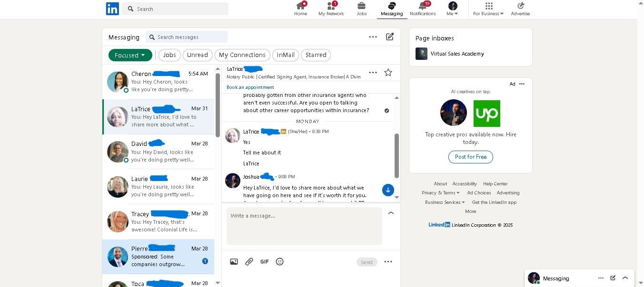The height and width of the screenshot is (287, 644).
Task: Star the LaTrice conversation
Action: click(x=388, y=73)
